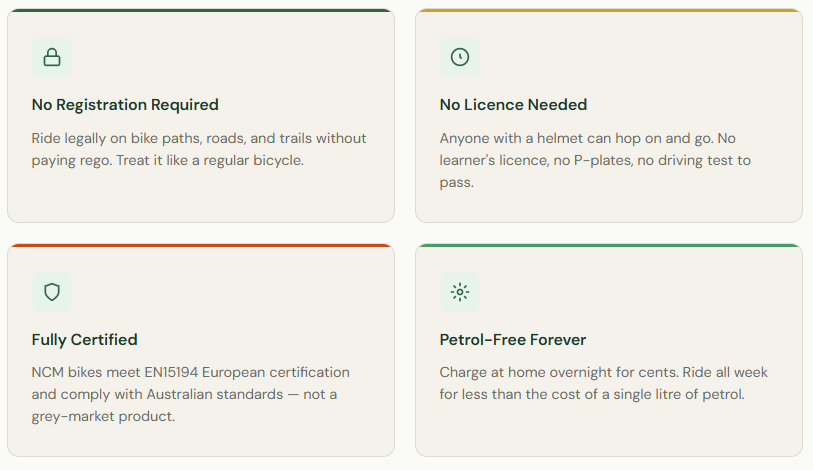Viewport: 813px width, 470px height.
Task: Click the orange top border of certified card
Action: (x=201, y=245)
